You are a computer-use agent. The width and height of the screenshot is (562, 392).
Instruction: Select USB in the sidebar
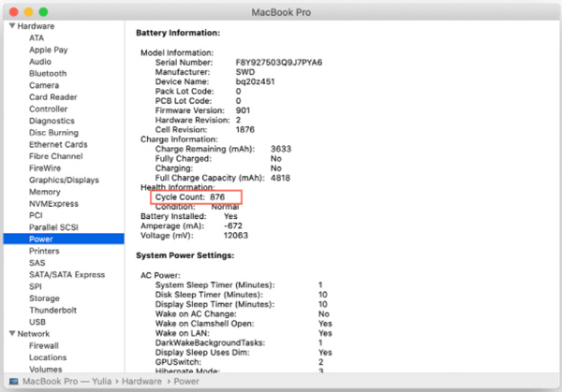point(37,322)
